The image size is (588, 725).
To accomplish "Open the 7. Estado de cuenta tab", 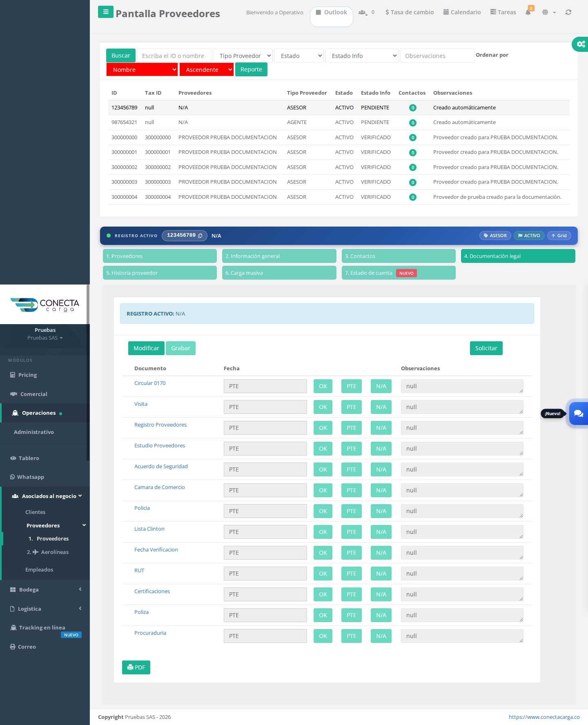I will click(399, 273).
